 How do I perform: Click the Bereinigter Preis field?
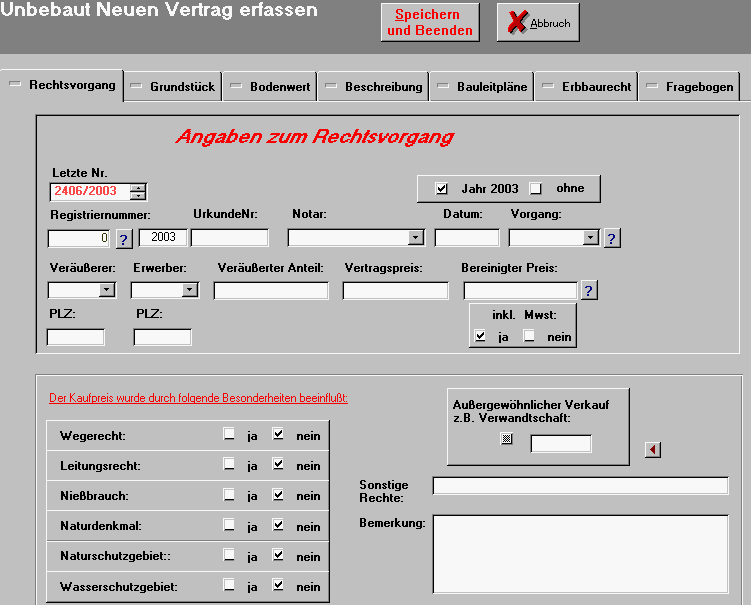[x=521, y=290]
